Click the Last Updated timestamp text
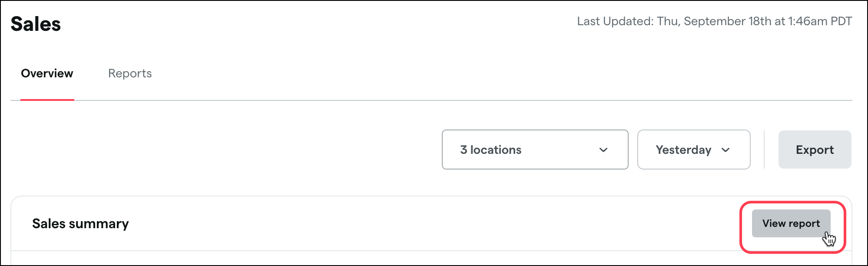This screenshot has width=868, height=266. tap(714, 21)
